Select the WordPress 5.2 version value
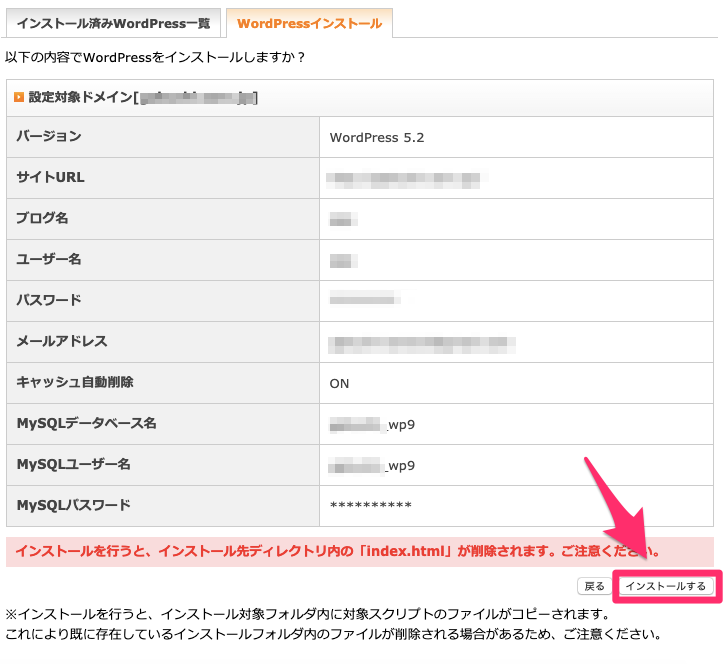 [x=377, y=138]
